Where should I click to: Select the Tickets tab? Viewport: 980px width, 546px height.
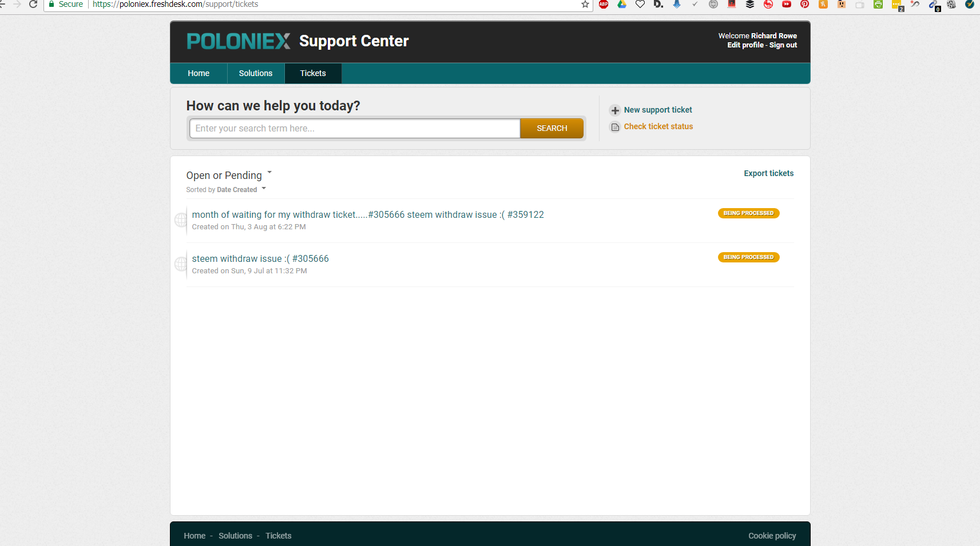coord(313,73)
